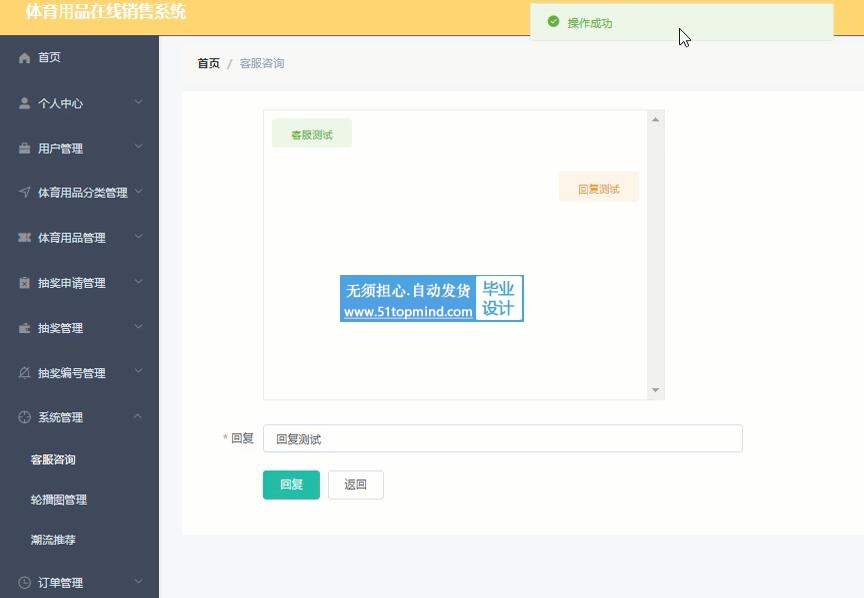Focus the 回复 text input field
The image size is (864, 598).
click(503, 439)
